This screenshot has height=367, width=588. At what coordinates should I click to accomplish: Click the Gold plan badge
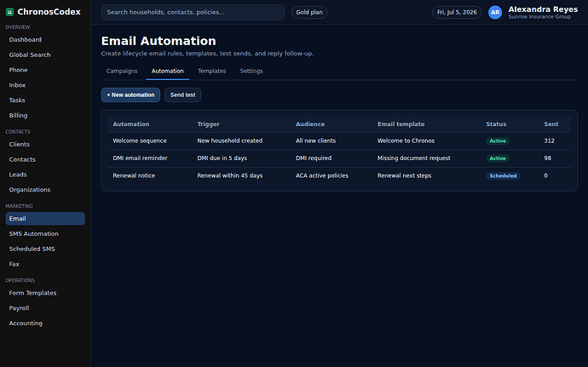[x=309, y=13]
